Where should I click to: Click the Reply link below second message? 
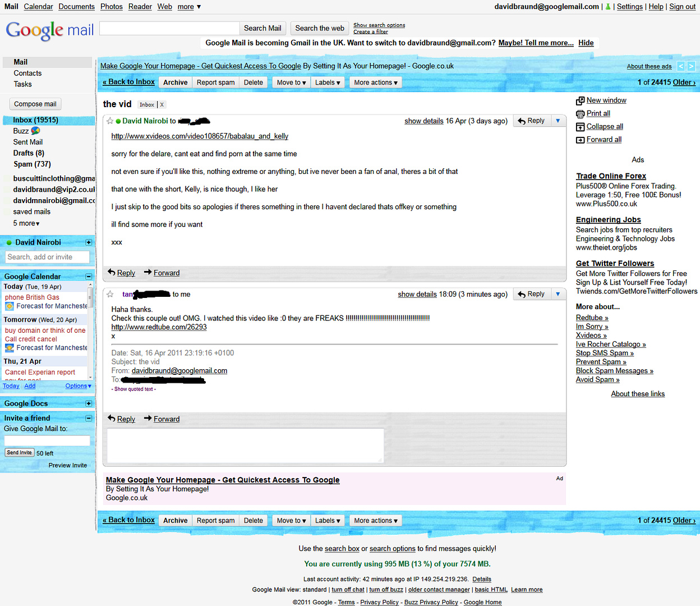(126, 419)
